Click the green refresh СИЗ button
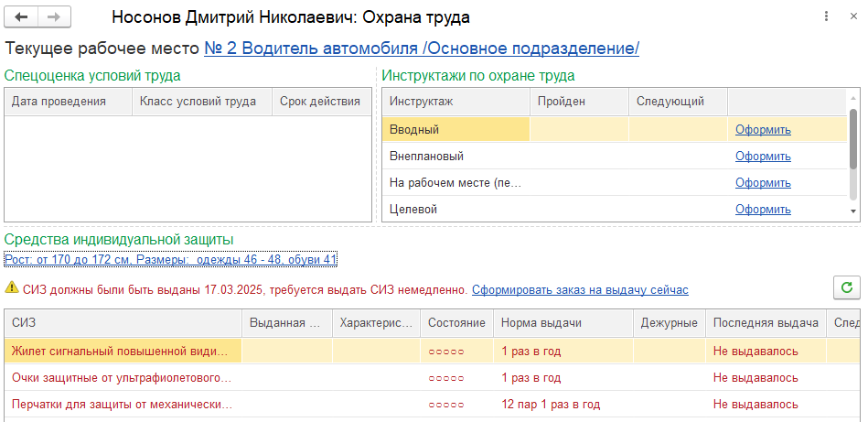 coord(847,287)
